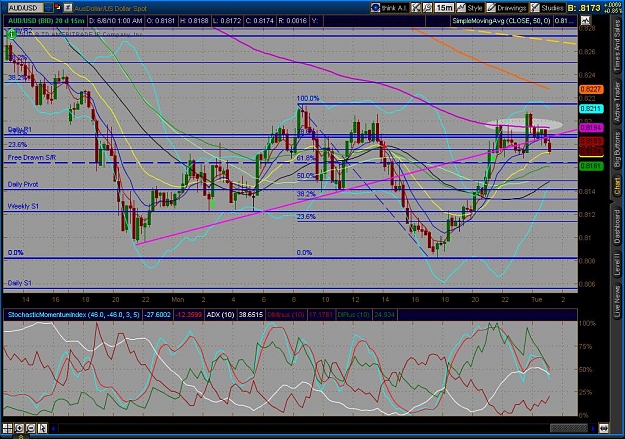Viewport: 625px width, 439px height.
Task: Open the symbol selector dropdown arrow
Action: [49, 8]
